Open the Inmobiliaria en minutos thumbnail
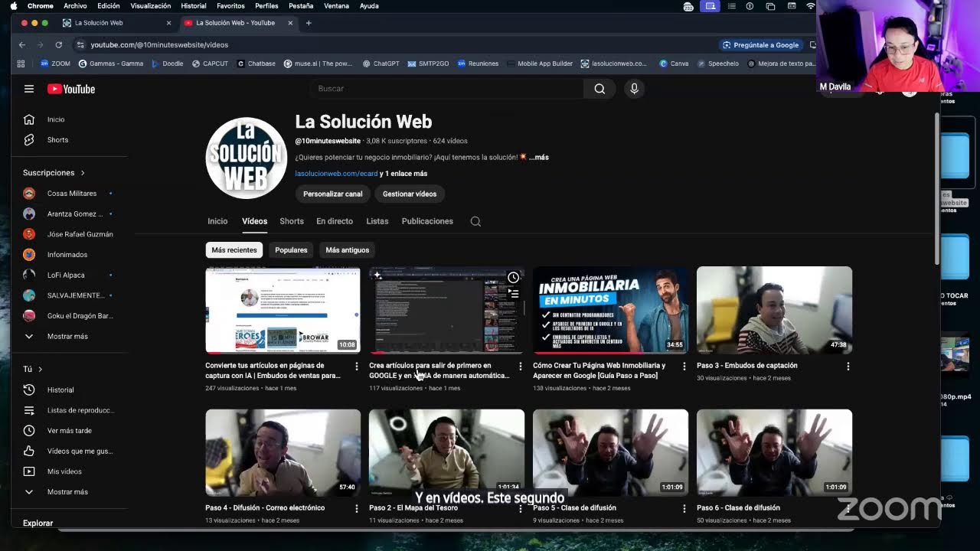The width and height of the screenshot is (980, 551). [x=610, y=310]
